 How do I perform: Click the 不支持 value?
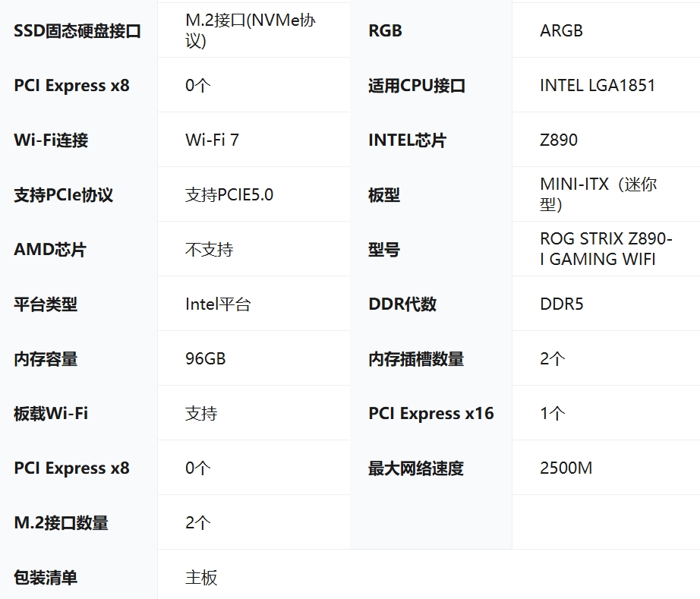(210, 250)
